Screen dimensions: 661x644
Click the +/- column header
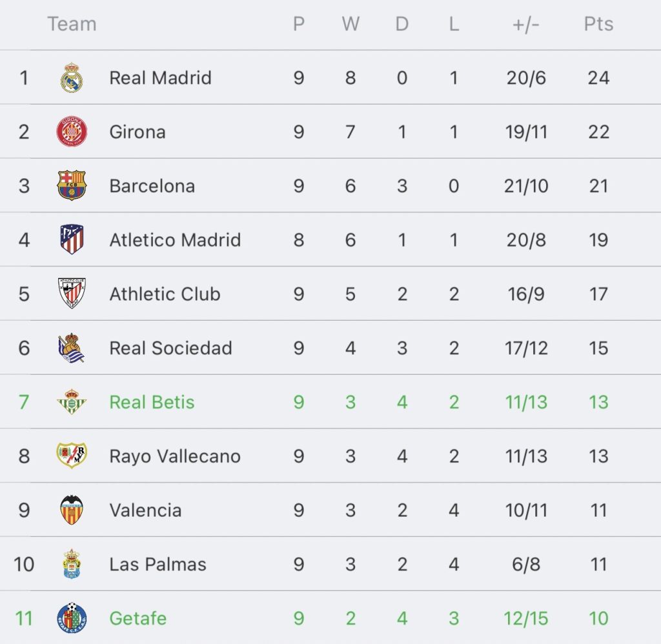click(525, 25)
